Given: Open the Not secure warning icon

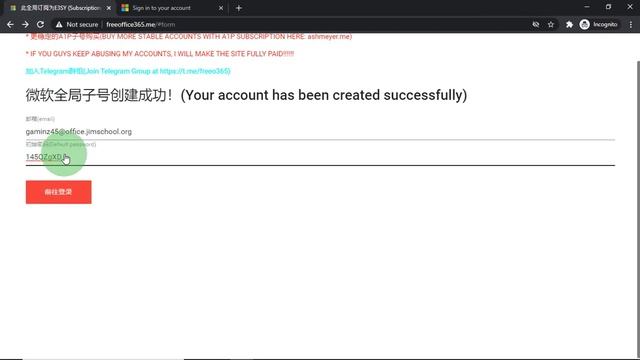Looking at the screenshot, I should (59, 24).
